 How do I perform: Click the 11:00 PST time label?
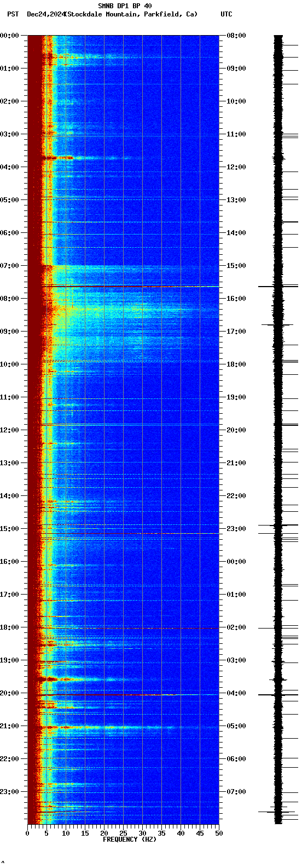pos(10,397)
